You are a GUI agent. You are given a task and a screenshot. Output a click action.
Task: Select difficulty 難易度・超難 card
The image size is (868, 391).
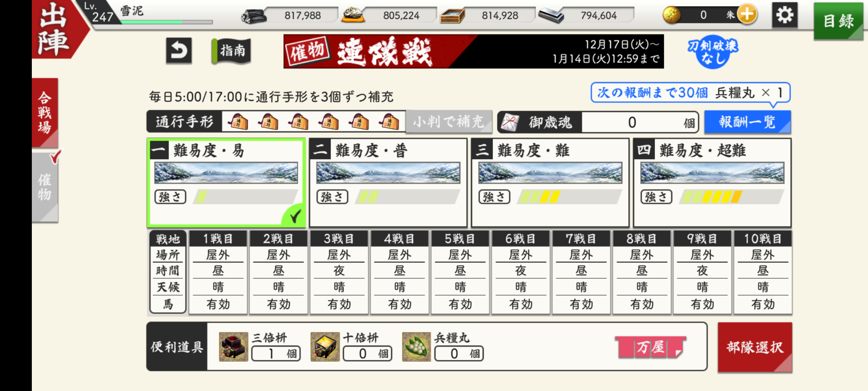click(712, 183)
